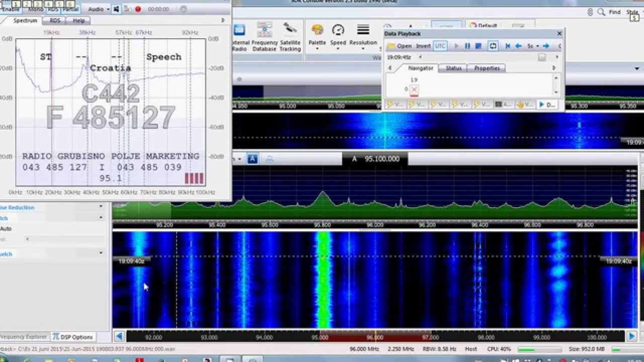This screenshot has width=644, height=362.
Task: Switch to the Navigator tab
Action: tap(421, 68)
